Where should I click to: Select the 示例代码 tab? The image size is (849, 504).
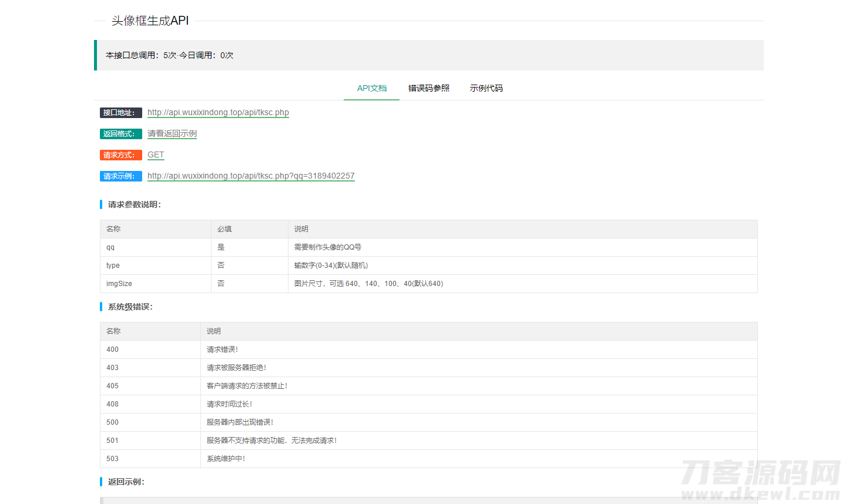(486, 88)
